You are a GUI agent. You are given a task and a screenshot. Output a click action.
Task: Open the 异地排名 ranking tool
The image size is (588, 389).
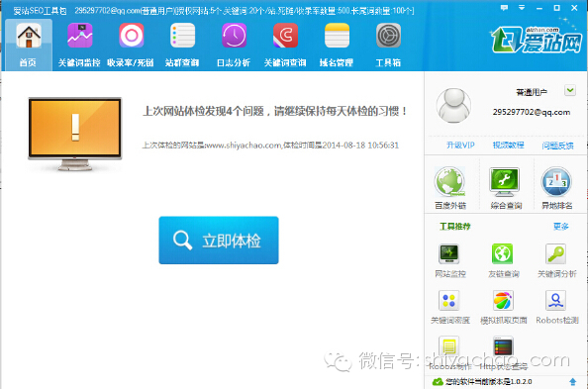[556, 188]
